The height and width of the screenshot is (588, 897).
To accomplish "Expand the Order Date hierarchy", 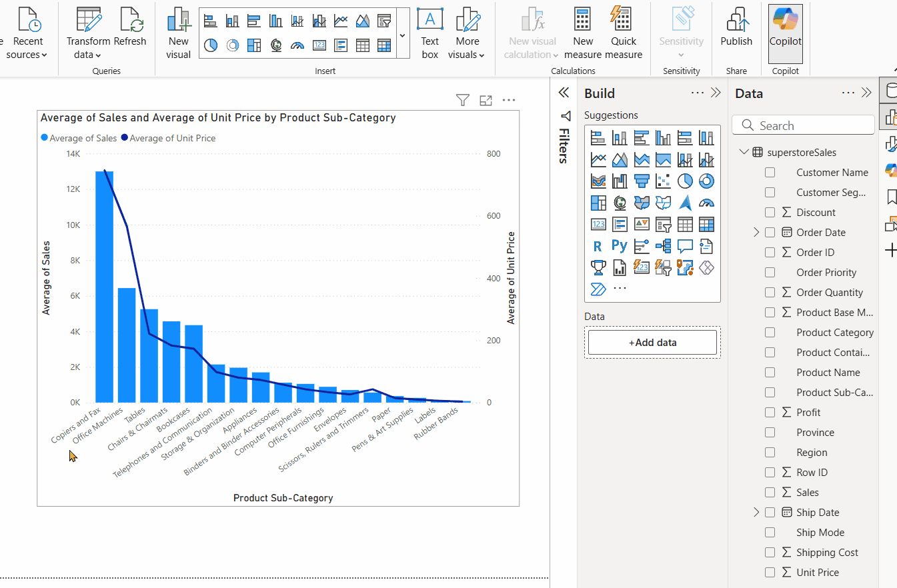I will [x=756, y=232].
